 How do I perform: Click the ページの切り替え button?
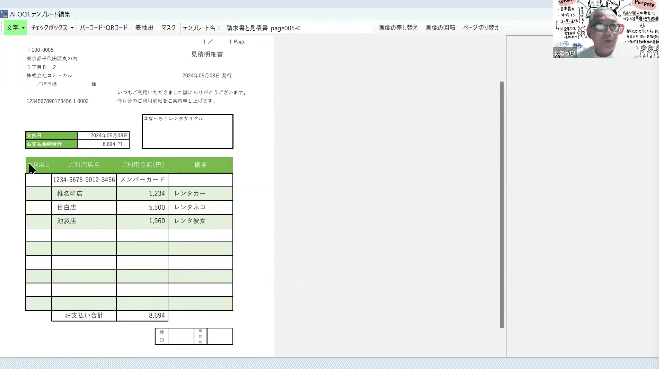point(480,28)
